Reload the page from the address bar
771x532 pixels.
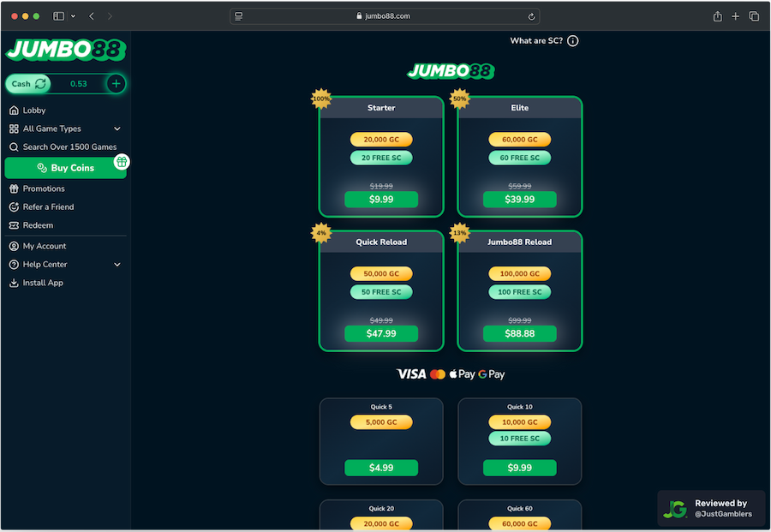(531, 16)
